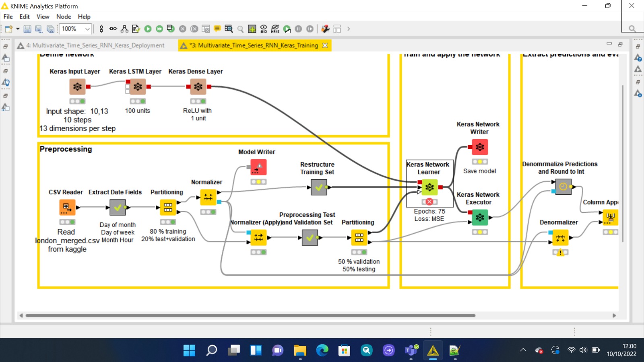This screenshot has height=362, width=644.
Task: Minimize the editor area via top-right minimize icon
Action: (x=609, y=43)
